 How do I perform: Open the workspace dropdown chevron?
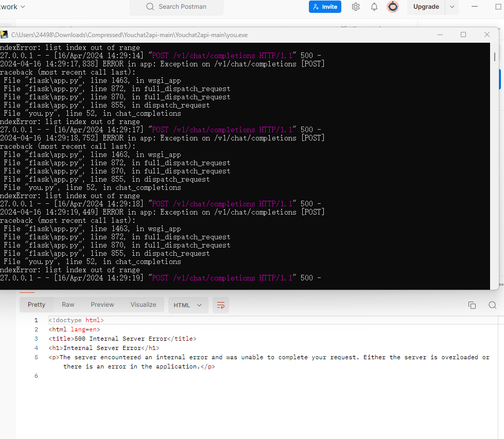point(23,7)
